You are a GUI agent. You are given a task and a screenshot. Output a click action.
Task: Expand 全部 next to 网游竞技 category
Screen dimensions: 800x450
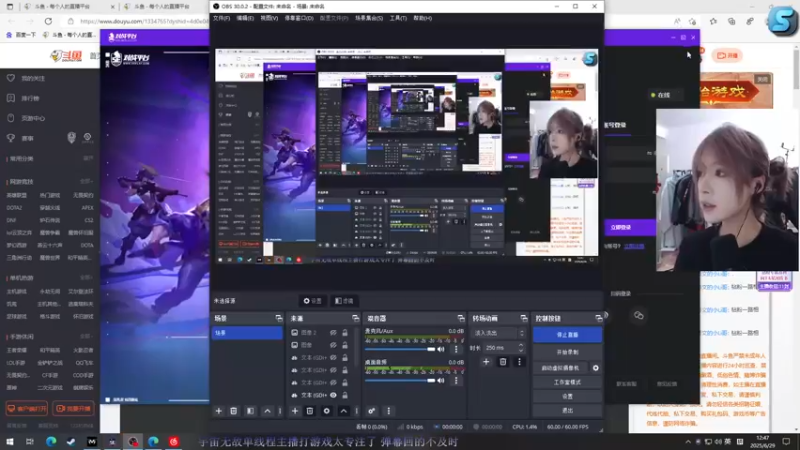click(86, 181)
